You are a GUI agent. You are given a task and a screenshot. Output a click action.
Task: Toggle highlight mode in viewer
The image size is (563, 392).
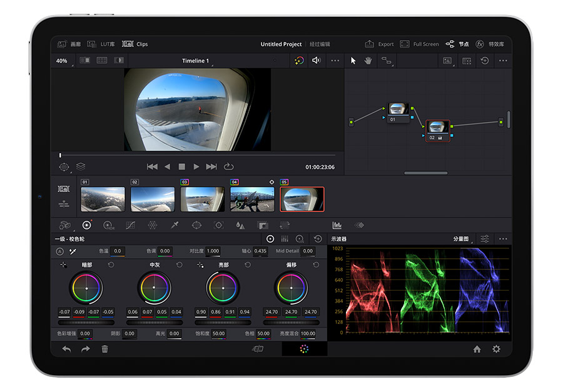click(x=119, y=60)
